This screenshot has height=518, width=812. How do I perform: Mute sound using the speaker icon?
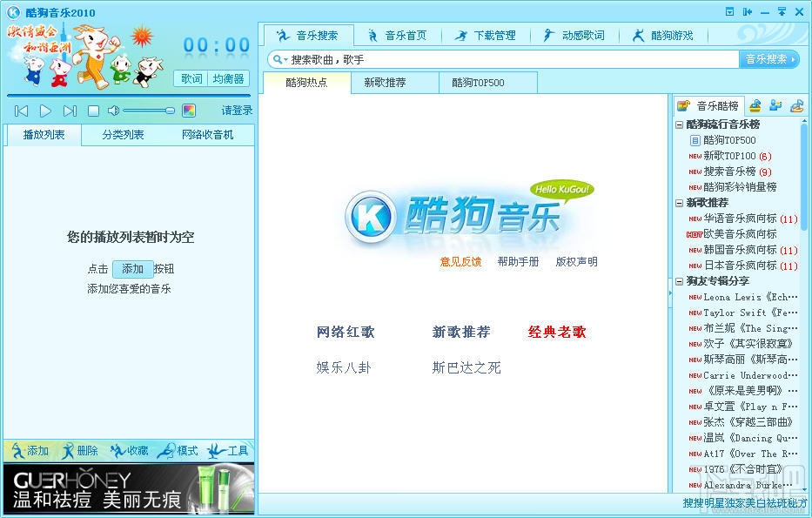pos(114,110)
